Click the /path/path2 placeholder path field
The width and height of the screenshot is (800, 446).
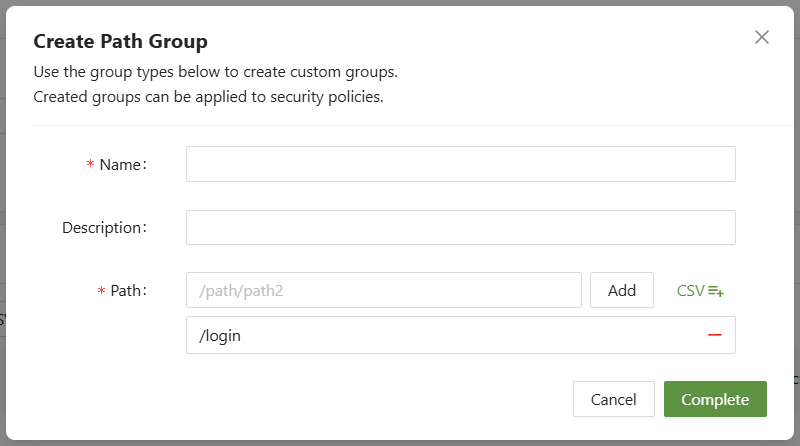(x=383, y=291)
